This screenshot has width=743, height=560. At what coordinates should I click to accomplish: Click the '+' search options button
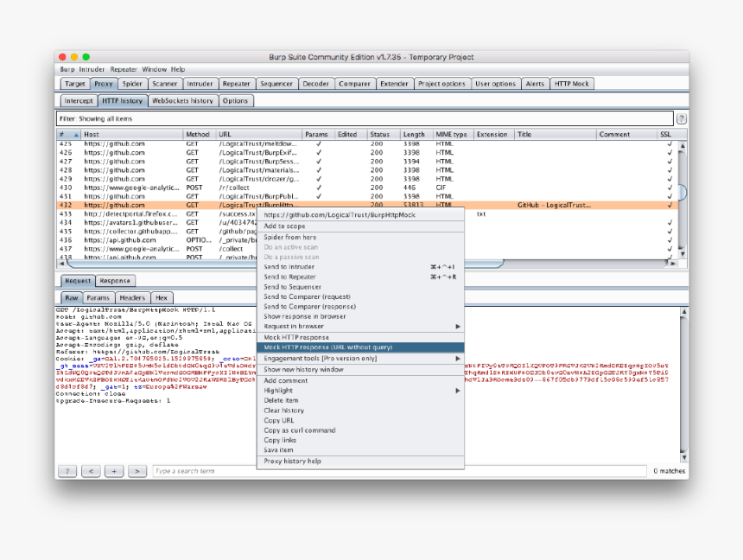tap(113, 471)
